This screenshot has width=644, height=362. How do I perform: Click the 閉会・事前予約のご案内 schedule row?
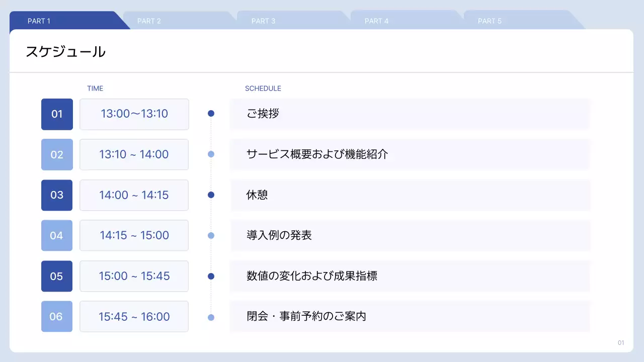(410, 316)
